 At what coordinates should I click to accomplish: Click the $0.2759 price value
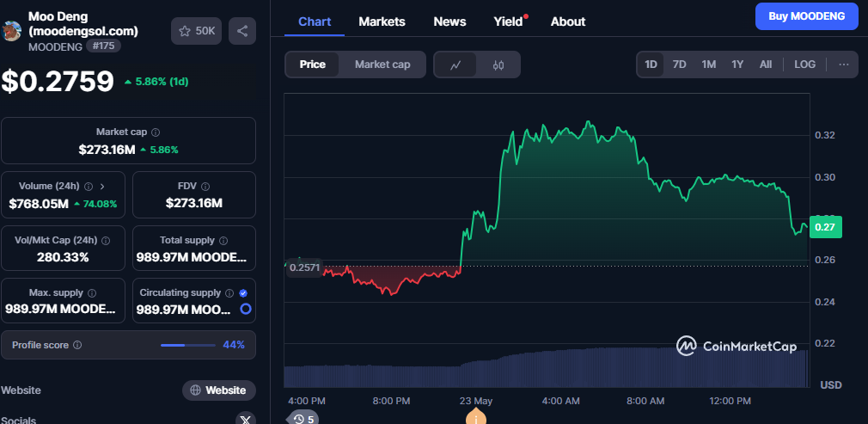click(x=58, y=82)
